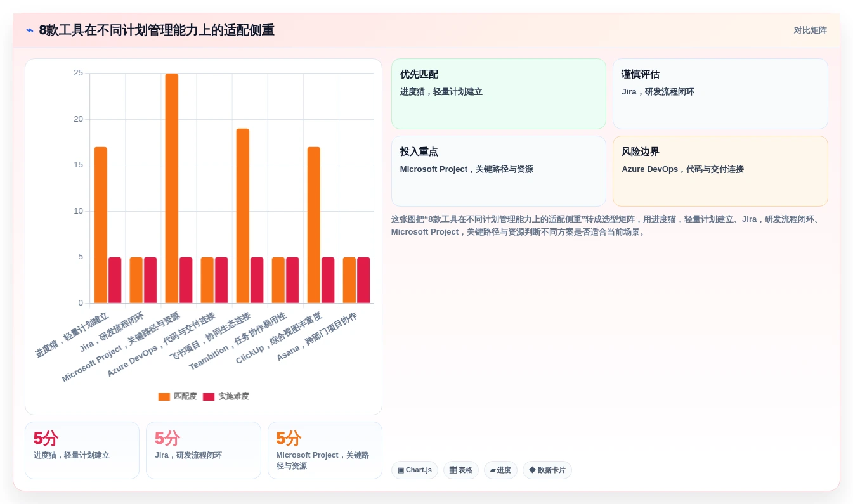Open the 优先匹配 card

click(x=498, y=94)
